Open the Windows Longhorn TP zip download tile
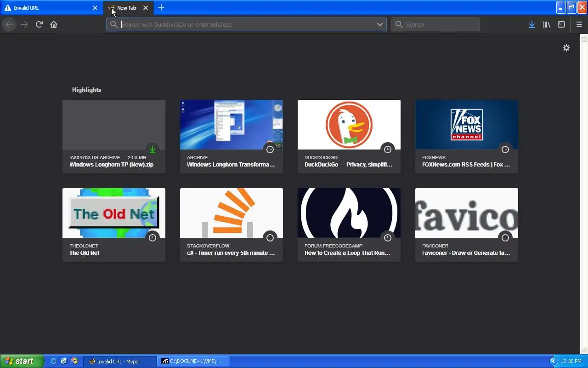588x368 pixels. tap(114, 137)
